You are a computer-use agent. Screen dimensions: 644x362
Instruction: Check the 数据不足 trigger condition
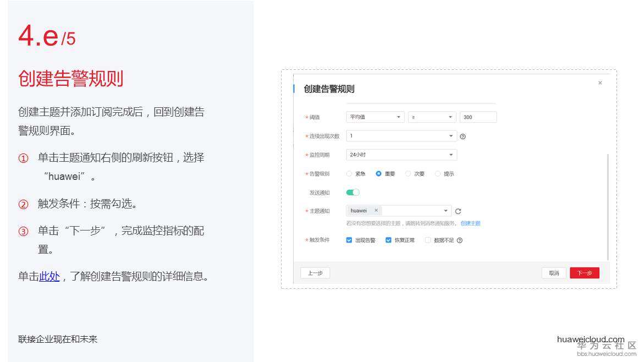[427, 240]
